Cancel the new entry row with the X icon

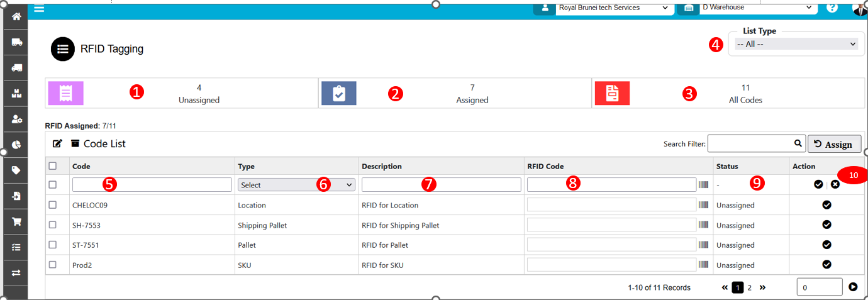[835, 184]
